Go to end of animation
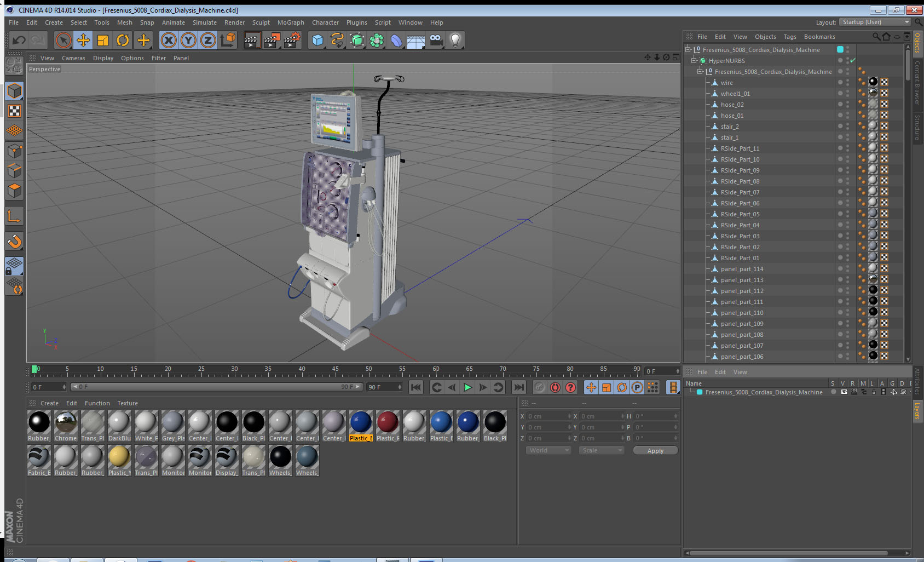The width and height of the screenshot is (924, 562). point(518,387)
